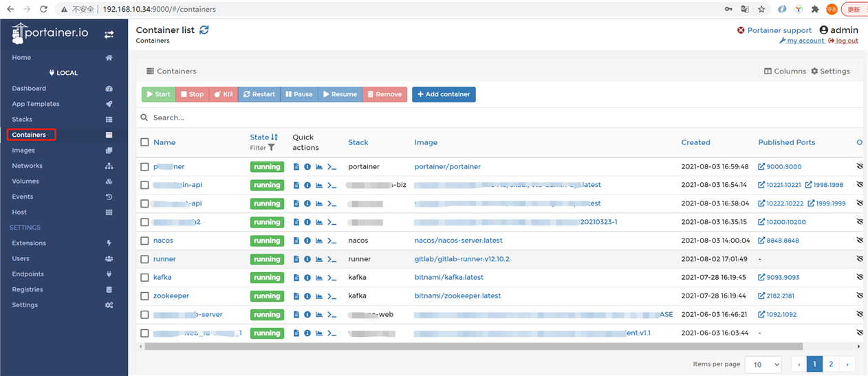Open inspect icon for nacos container
The width and height of the screenshot is (868, 376).
[307, 241]
